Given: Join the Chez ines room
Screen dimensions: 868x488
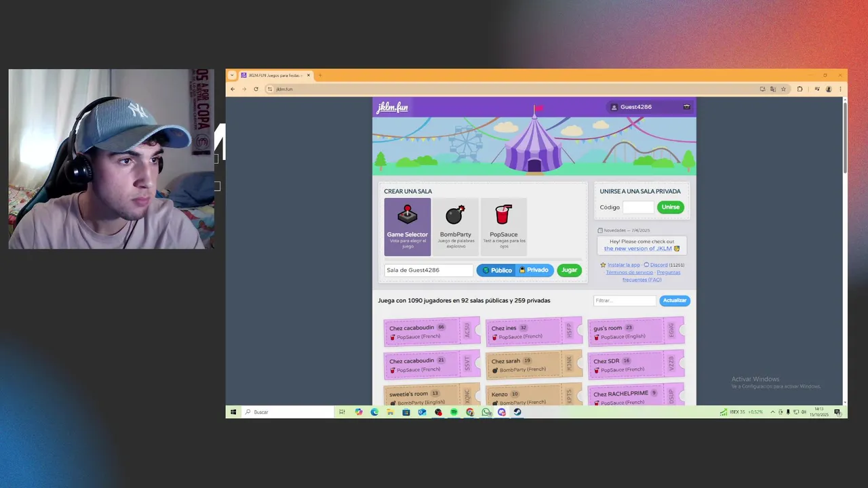Looking at the screenshot, I should [534, 331].
